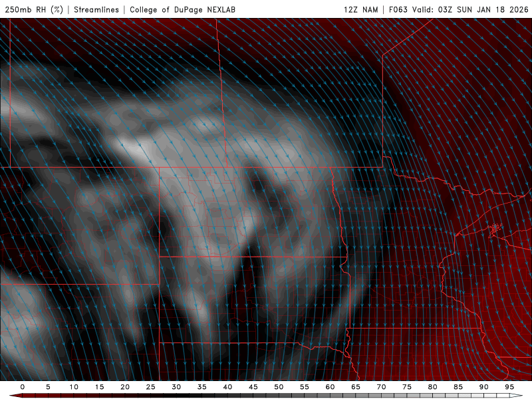
Task: Click the colorbar label "50"
Action: pyautogui.click(x=279, y=387)
